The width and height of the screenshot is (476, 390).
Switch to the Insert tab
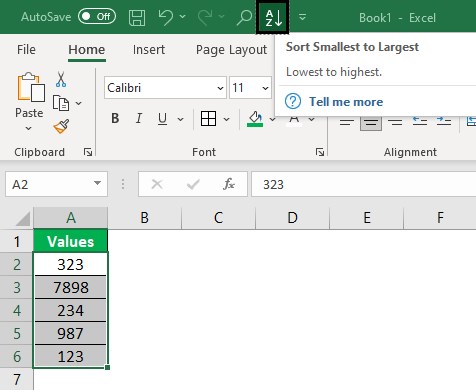click(x=149, y=50)
